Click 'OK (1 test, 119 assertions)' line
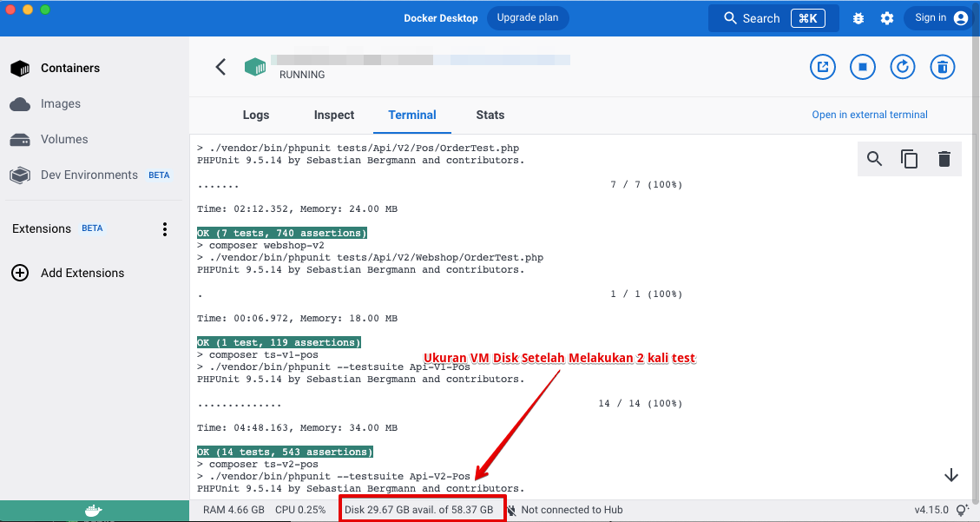 pos(279,342)
